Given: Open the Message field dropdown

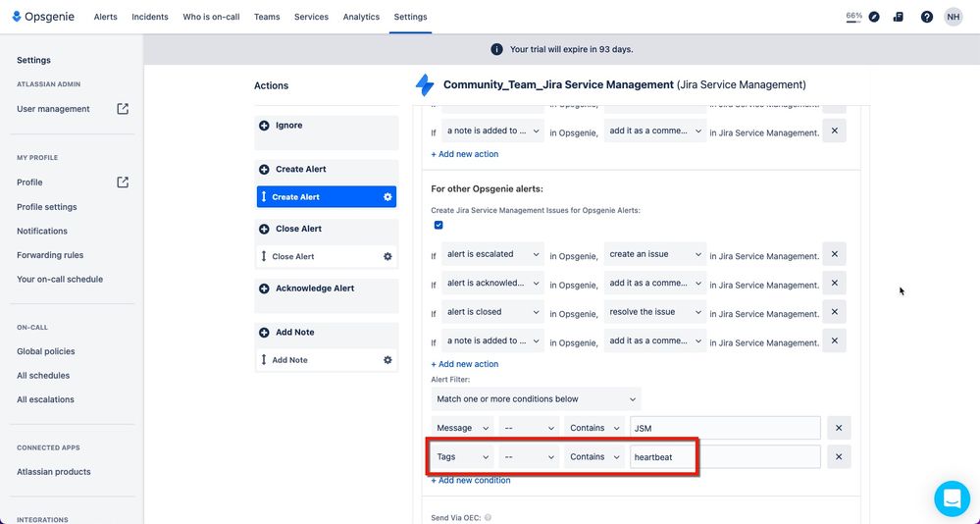Looking at the screenshot, I should coord(462,428).
